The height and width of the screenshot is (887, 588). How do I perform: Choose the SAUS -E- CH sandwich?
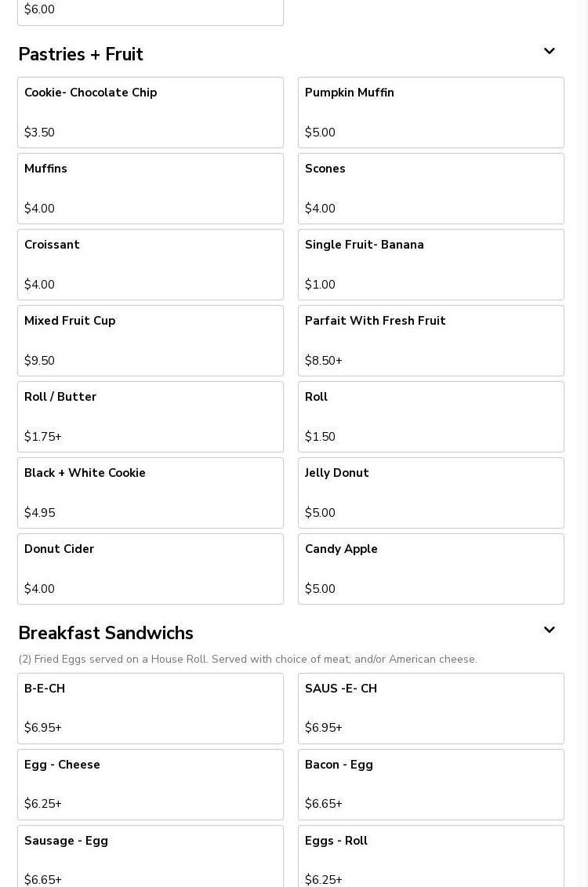tap(431, 708)
